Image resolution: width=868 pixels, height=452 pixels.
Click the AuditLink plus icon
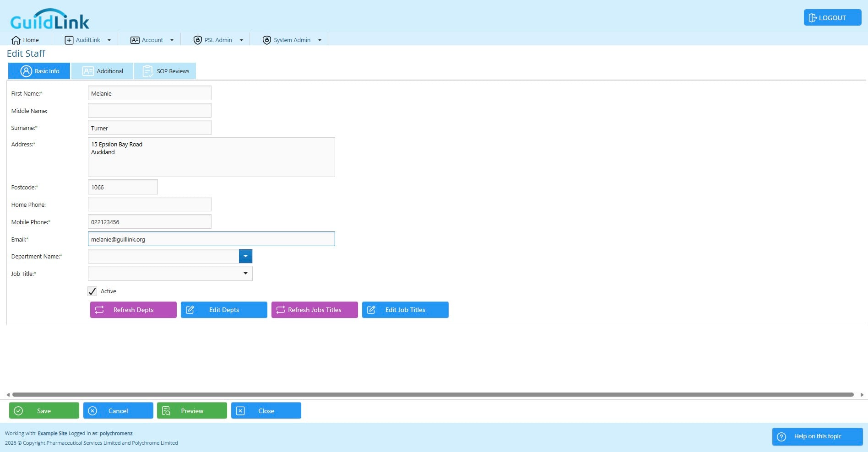69,40
